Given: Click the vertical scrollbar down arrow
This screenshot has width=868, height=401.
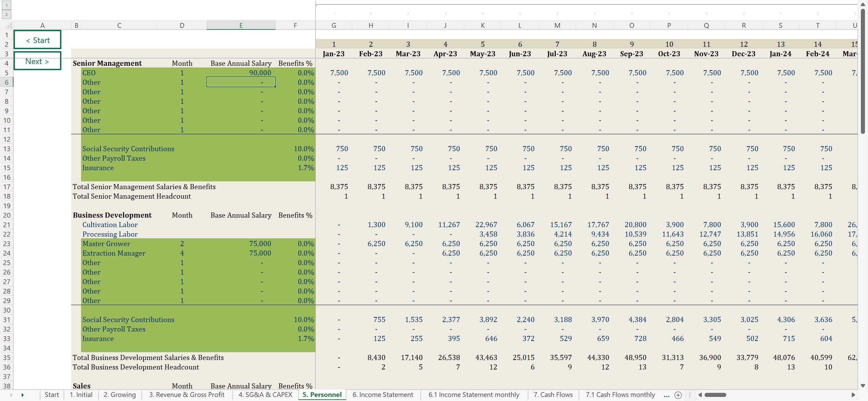Looking at the screenshot, I should click(x=863, y=386).
